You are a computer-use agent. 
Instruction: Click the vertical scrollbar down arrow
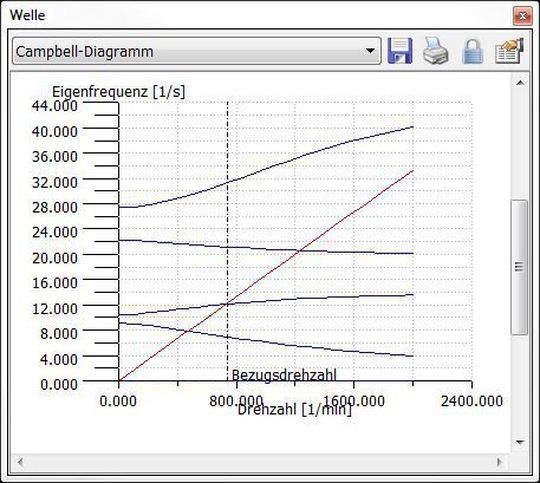[x=520, y=442]
